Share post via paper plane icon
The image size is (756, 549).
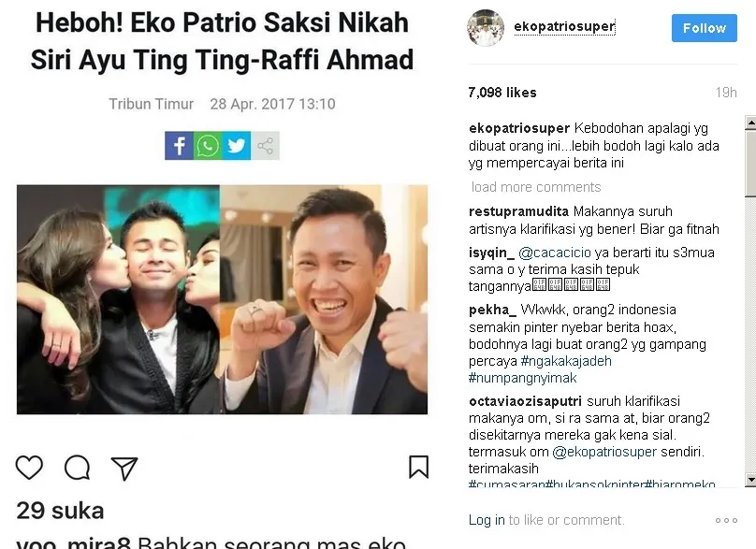pyautogui.click(x=124, y=468)
